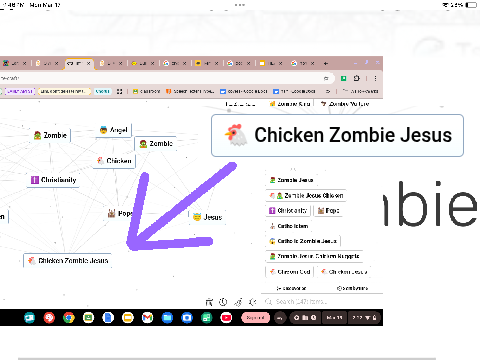Click the Extensions puzzle icon
Image resolution: width=480 pixels, height=360 pixels.
(x=357, y=78)
